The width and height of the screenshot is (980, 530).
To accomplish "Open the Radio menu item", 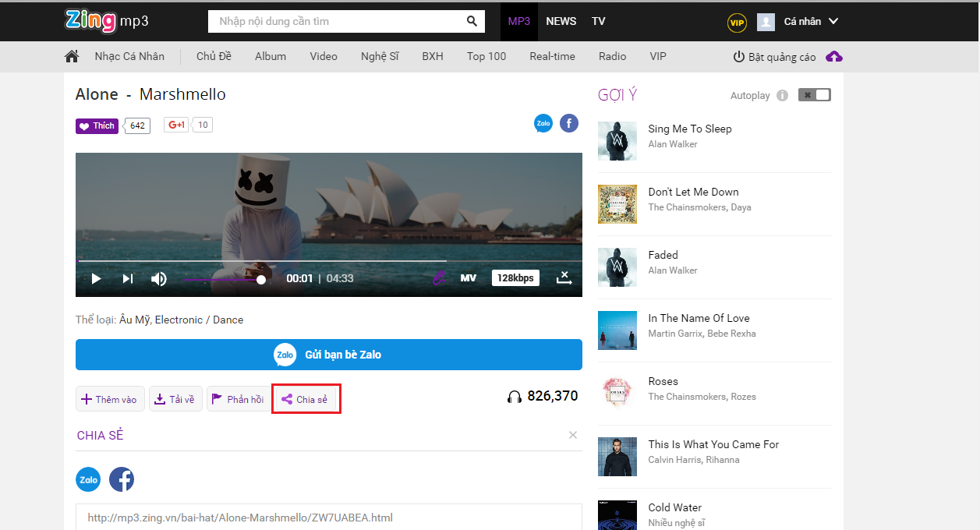I will pyautogui.click(x=613, y=56).
